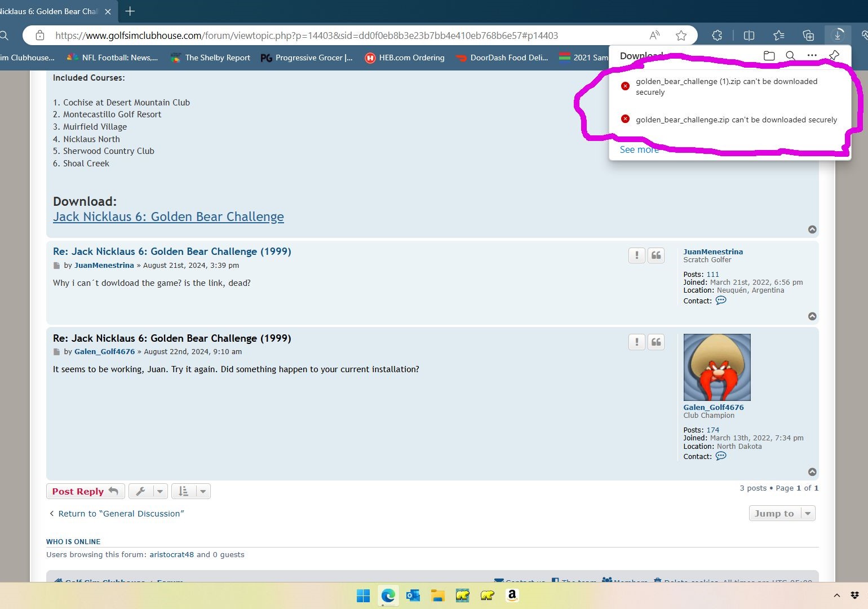Jump to top from Galen_Golf4676's post arrow
The height and width of the screenshot is (609, 868).
point(812,472)
